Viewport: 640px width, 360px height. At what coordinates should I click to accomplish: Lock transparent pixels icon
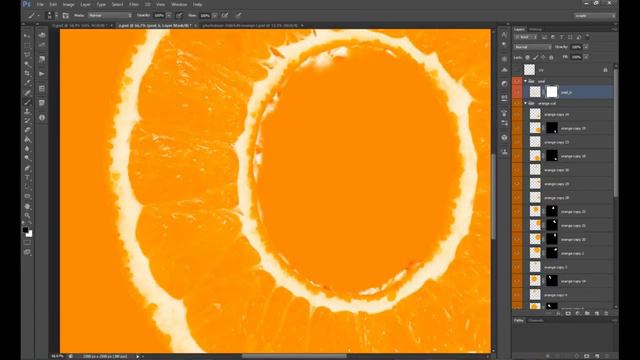[x=527, y=58]
